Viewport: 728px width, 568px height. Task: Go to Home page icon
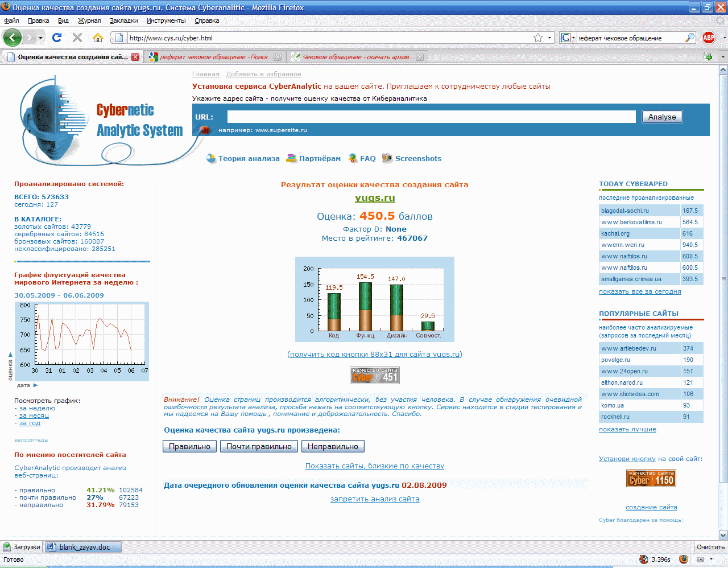[98, 38]
